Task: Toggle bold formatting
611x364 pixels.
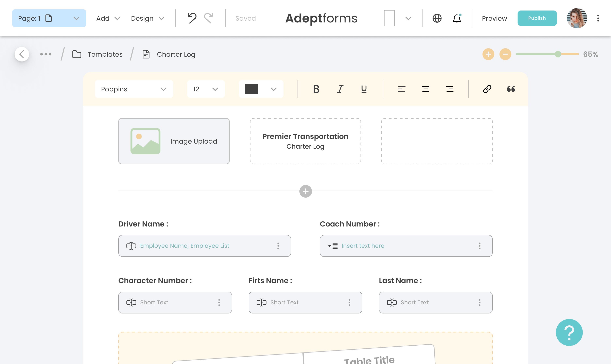Action: coord(316,89)
